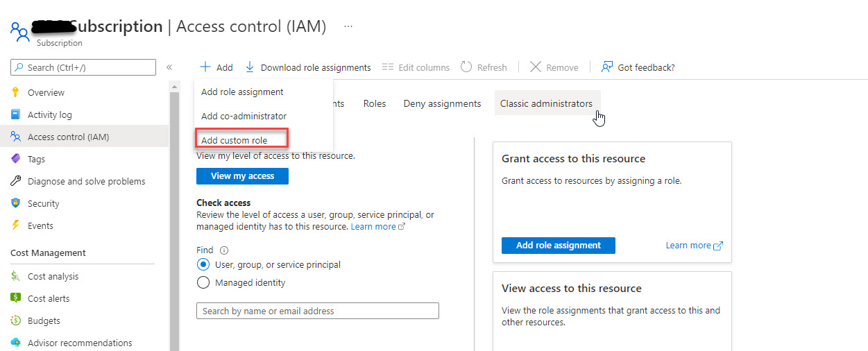Select the Managed identity radio button
868x351 pixels.
coord(203,282)
